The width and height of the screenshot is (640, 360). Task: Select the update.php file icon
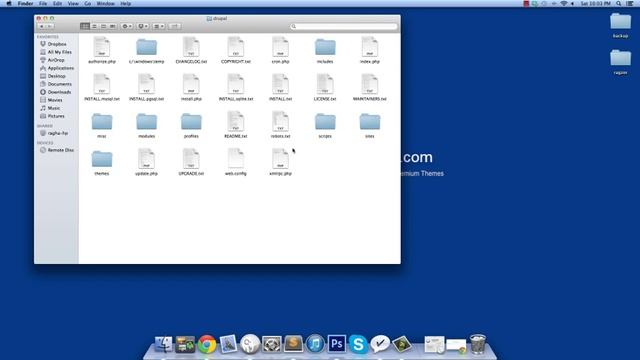pyautogui.click(x=147, y=158)
